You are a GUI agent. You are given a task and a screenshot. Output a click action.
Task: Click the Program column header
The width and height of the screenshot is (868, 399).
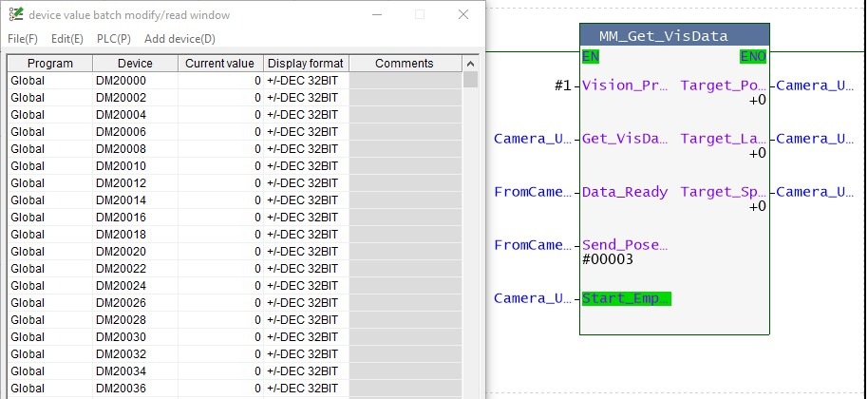pyautogui.click(x=49, y=64)
